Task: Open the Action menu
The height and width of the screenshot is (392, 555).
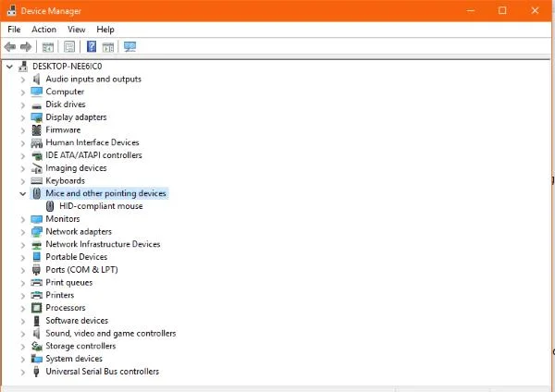Action: coord(43,30)
